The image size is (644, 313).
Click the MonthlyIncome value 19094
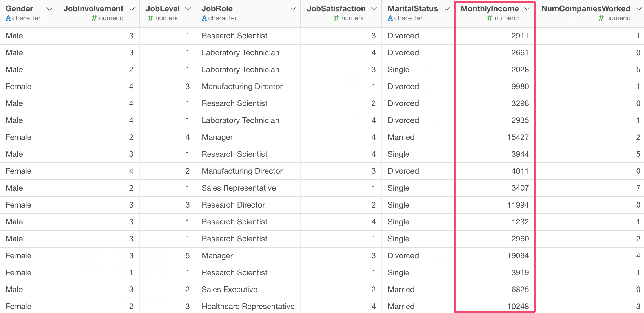click(518, 256)
